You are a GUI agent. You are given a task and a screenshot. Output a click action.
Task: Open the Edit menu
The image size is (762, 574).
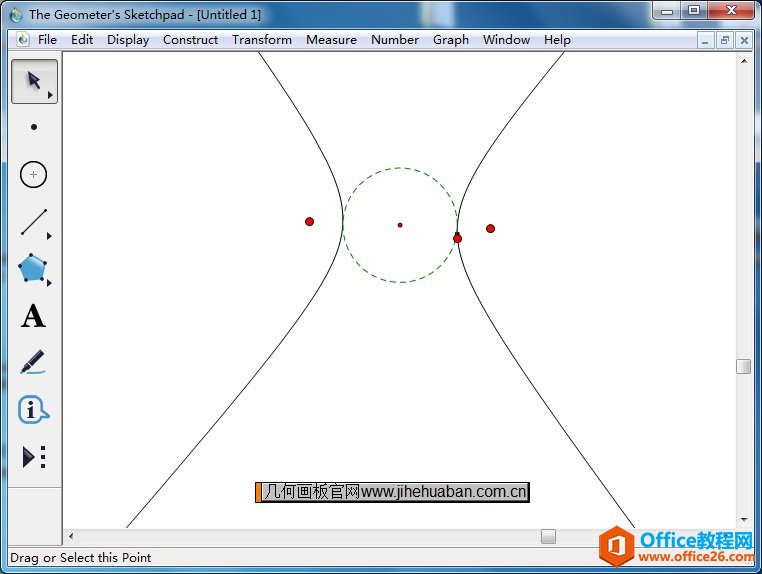tap(82, 40)
